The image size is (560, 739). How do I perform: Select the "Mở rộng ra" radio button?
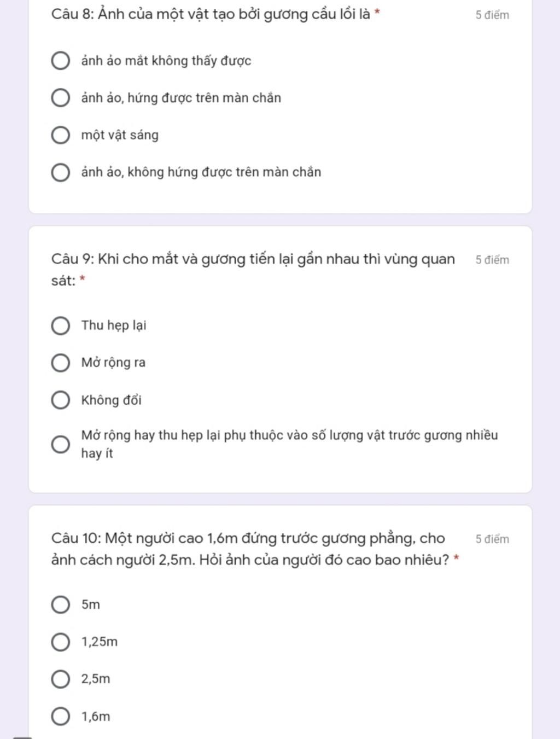[x=60, y=363]
